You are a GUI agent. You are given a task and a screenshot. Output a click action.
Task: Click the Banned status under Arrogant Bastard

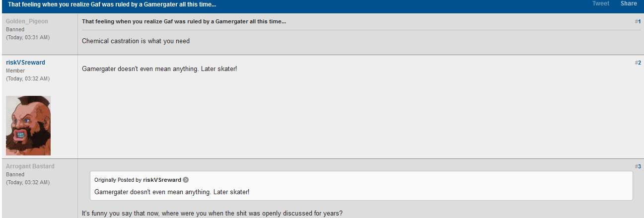15,174
